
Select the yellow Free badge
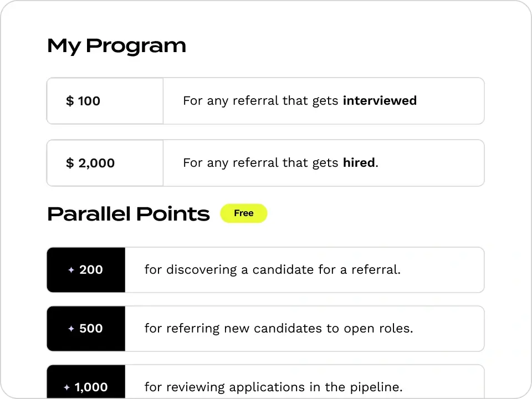click(244, 213)
